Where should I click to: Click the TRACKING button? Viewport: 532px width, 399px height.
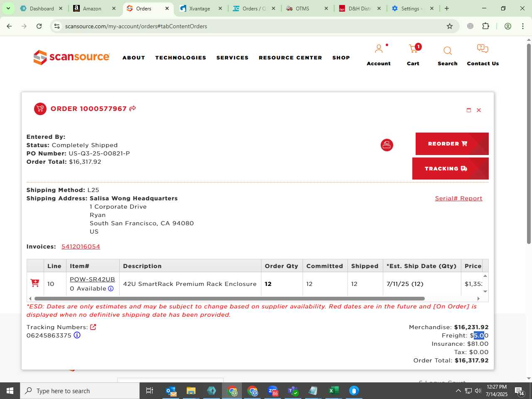pyautogui.click(x=451, y=168)
